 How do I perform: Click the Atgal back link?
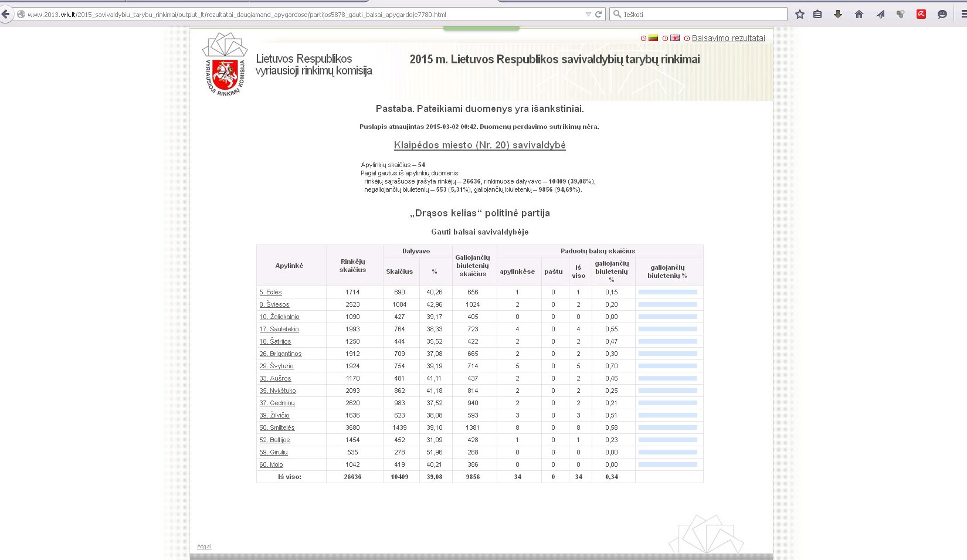pos(204,547)
